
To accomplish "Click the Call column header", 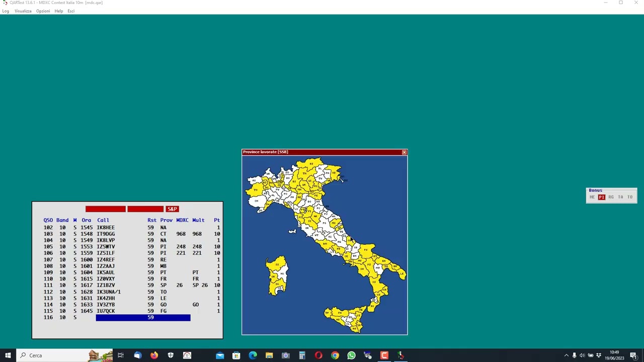I will pos(103,220).
